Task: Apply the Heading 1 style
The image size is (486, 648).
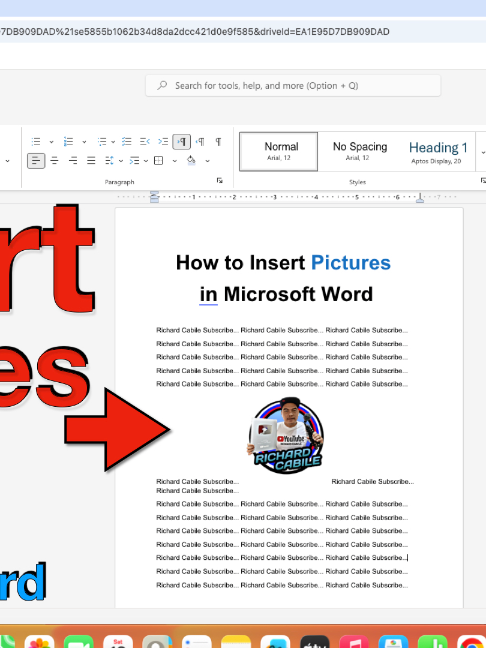Action: tap(438, 152)
